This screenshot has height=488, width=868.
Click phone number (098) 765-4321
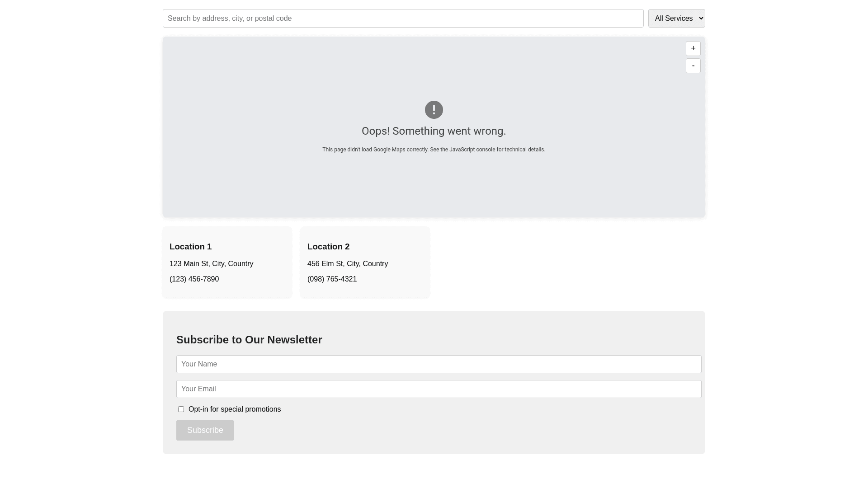pyautogui.click(x=332, y=279)
